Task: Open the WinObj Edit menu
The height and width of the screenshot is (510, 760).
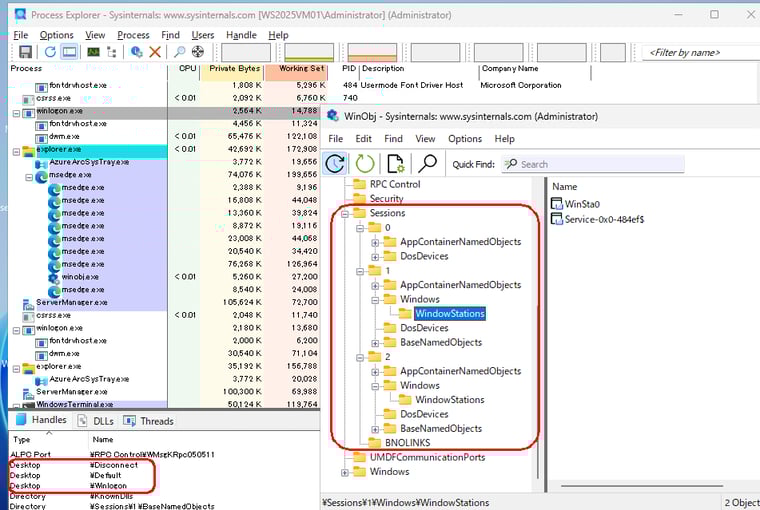Action: click(x=364, y=139)
